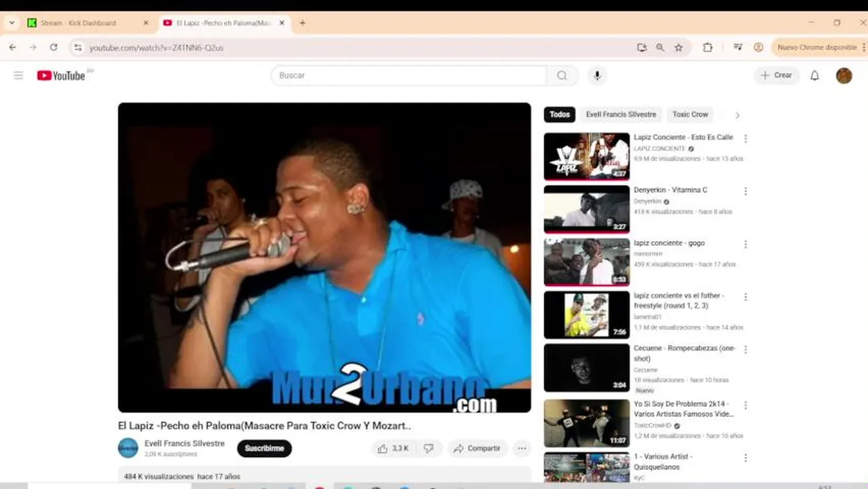Click the main video player
868x489 pixels.
(x=325, y=257)
